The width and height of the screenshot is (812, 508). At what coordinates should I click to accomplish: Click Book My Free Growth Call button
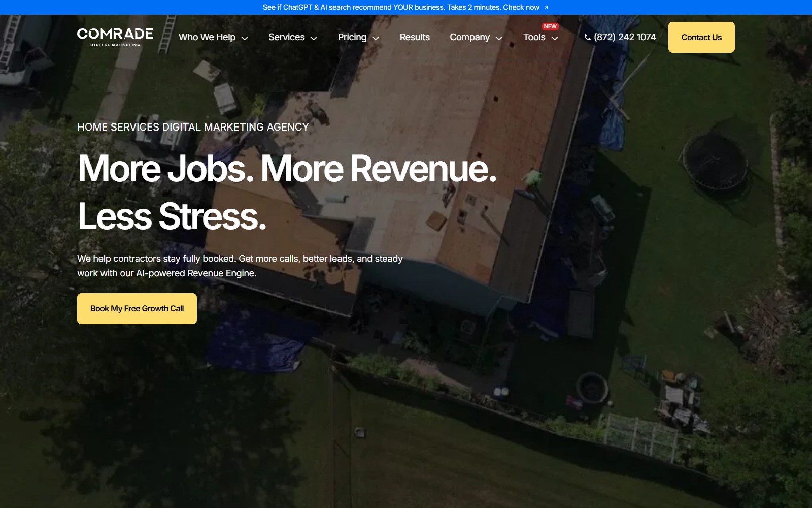point(137,308)
